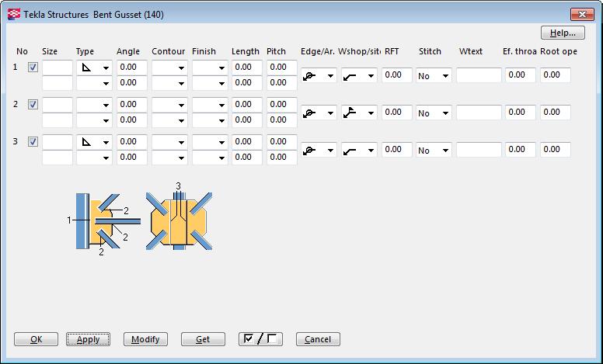Open row 1 Edge/Around weld dropdown
This screenshot has width=603, height=364.
click(319, 75)
